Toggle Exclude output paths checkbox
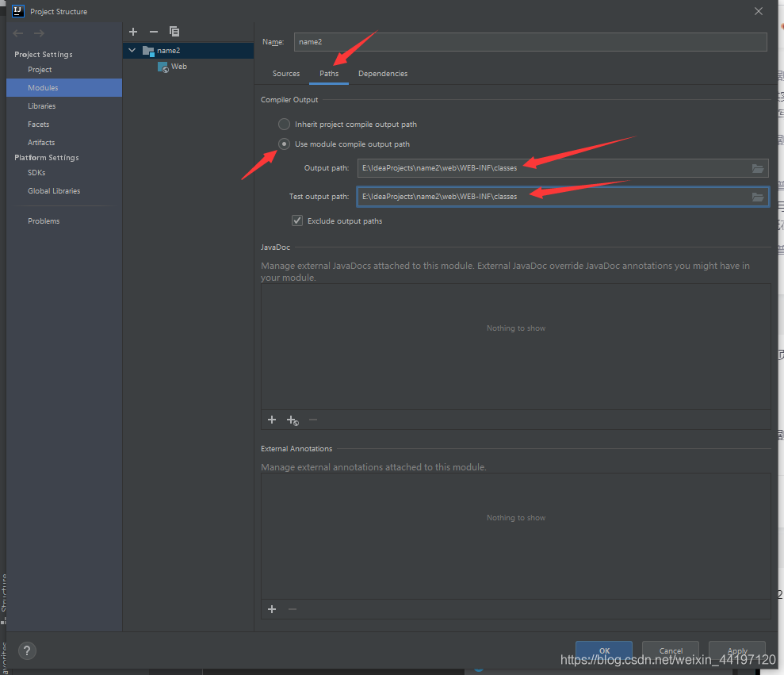Viewport: 784px width, 675px height. pyautogui.click(x=297, y=221)
